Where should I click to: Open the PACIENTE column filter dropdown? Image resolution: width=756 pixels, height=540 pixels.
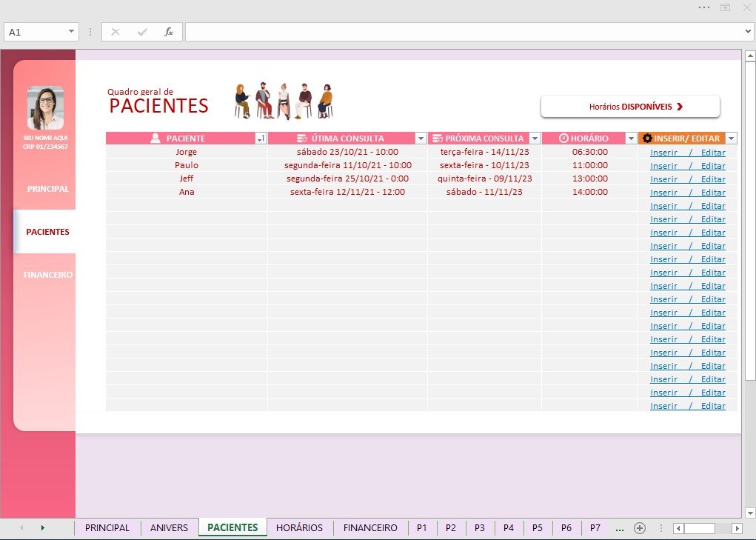[261, 139]
